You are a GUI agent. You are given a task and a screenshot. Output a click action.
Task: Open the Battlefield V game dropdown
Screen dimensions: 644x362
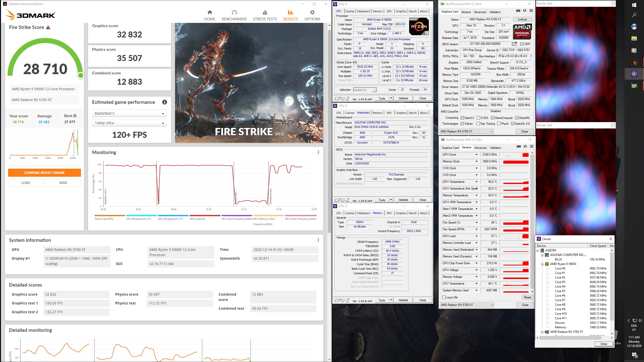click(129, 113)
